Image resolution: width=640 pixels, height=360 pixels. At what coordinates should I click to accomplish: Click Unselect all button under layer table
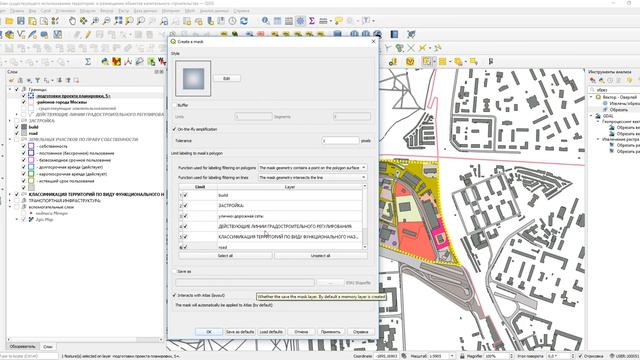tap(321, 256)
